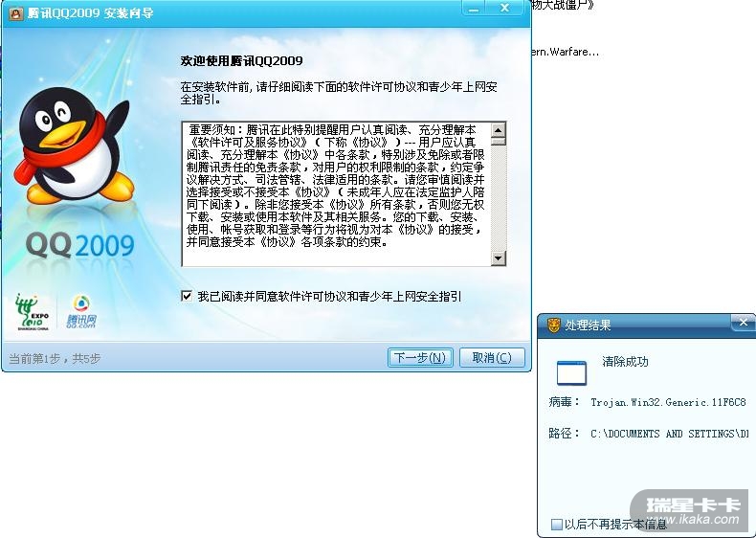Click the large QQ penguin mascot image
The image size is (756, 538).
point(74,146)
